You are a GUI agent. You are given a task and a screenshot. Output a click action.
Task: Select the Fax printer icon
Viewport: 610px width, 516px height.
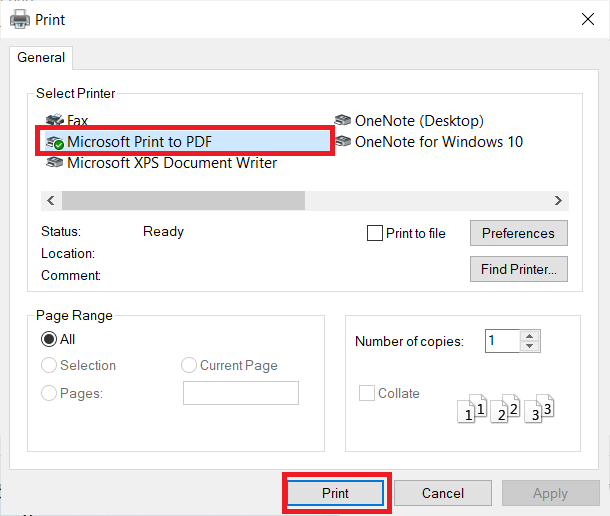pyautogui.click(x=55, y=121)
